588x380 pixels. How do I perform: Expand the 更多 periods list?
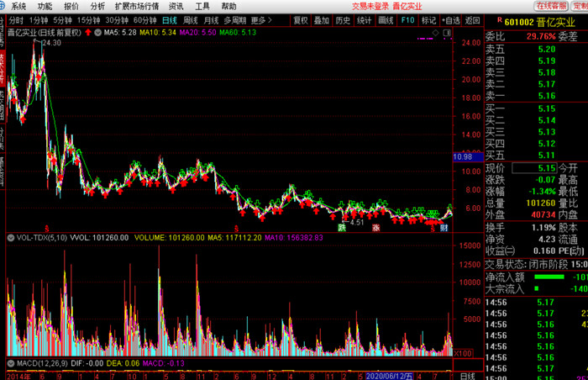[261, 20]
